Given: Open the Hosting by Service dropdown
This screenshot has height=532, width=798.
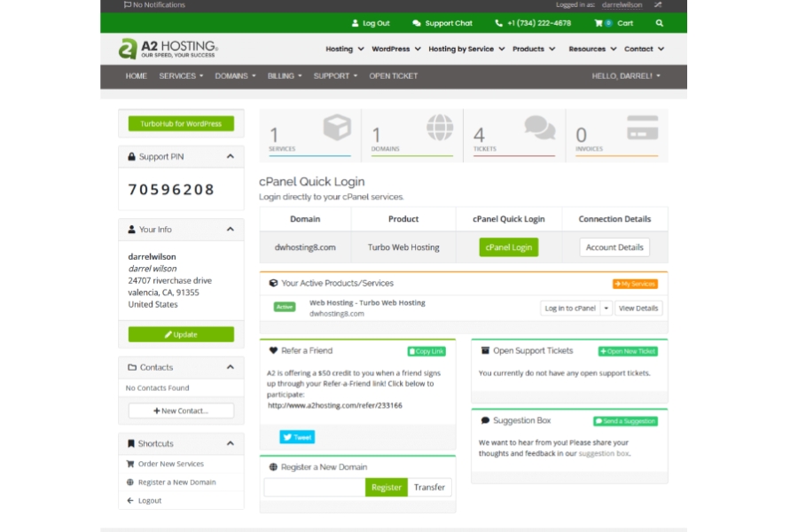Looking at the screenshot, I should coord(466,49).
